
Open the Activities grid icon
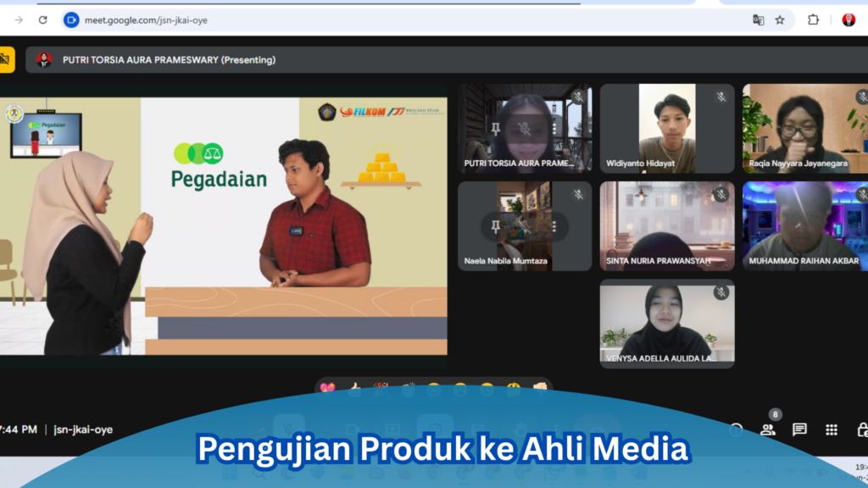coord(832,430)
